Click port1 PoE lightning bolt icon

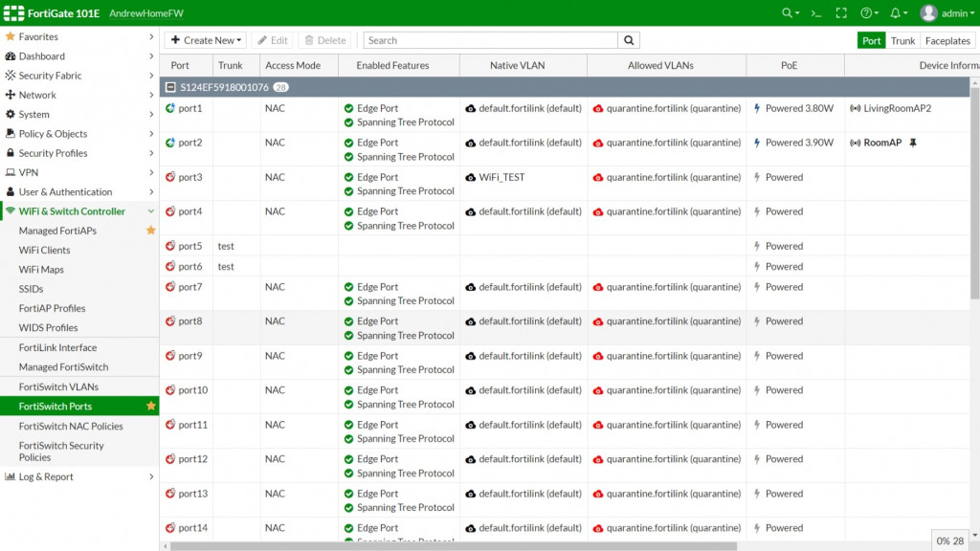[x=757, y=108]
